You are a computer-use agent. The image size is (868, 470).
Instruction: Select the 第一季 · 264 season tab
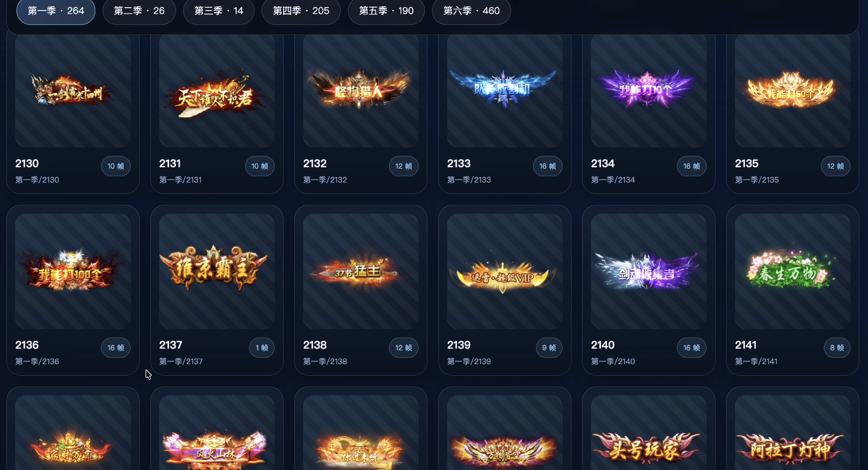(x=56, y=11)
